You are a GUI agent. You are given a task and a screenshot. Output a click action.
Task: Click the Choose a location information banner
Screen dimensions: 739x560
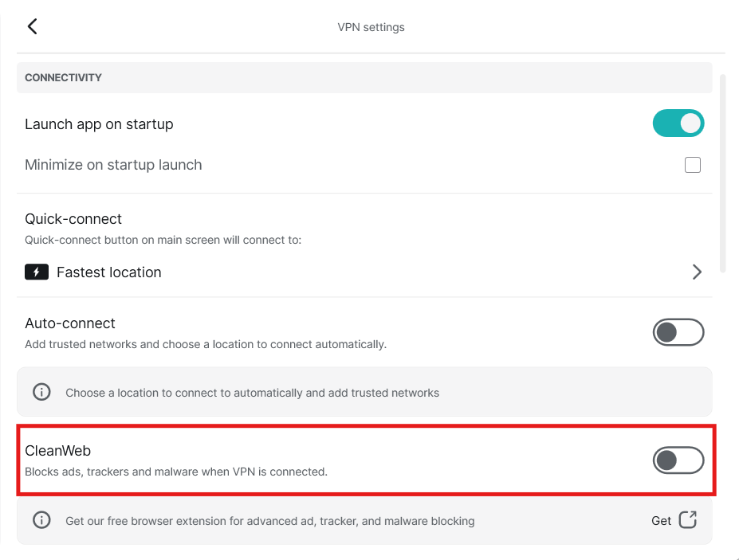[x=252, y=392]
